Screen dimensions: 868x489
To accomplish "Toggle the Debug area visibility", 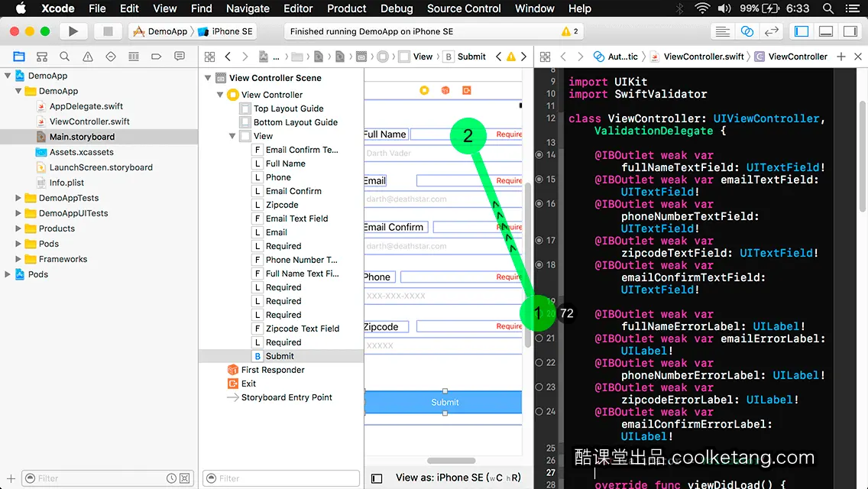I will click(x=826, y=31).
